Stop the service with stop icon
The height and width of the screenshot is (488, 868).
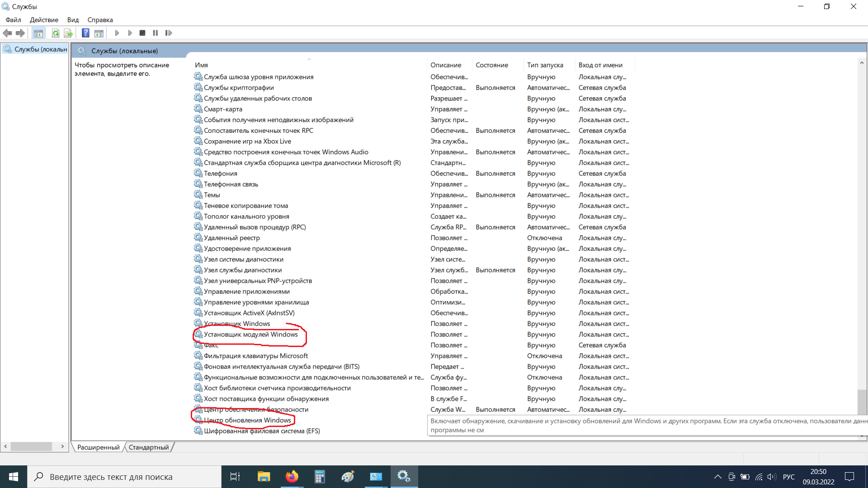point(142,33)
